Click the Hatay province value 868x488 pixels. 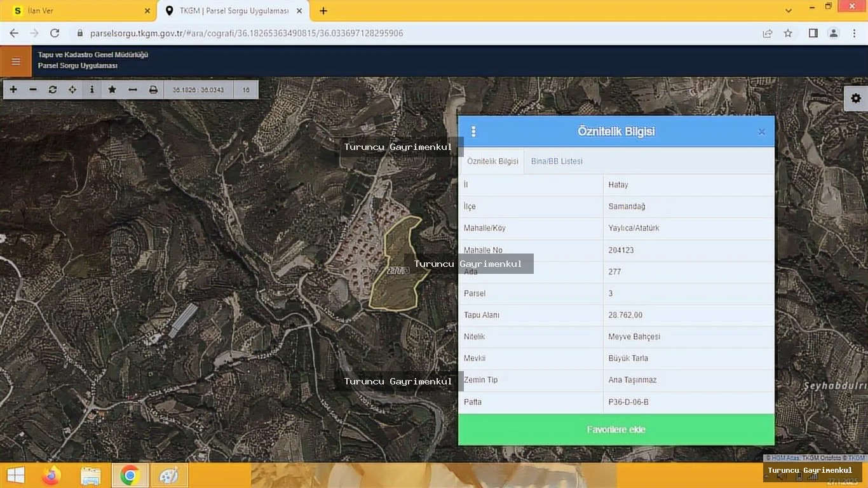click(618, 185)
